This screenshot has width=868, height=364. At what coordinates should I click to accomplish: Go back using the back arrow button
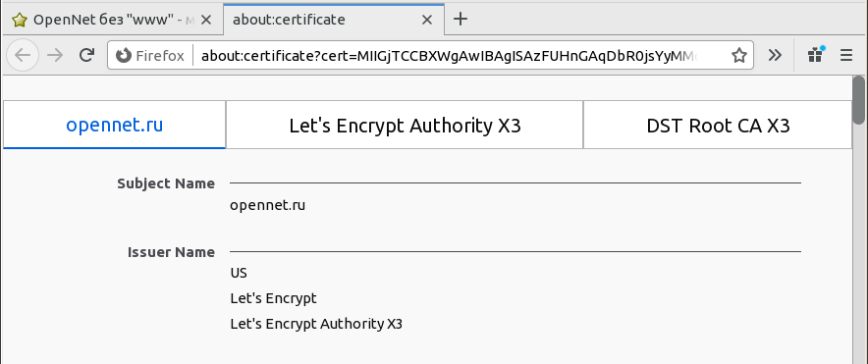[x=23, y=55]
